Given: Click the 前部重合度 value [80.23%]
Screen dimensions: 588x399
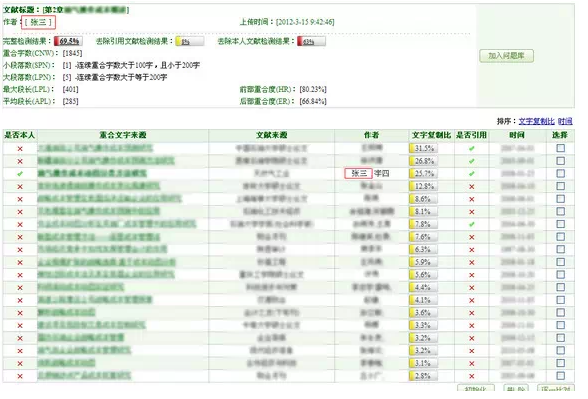Looking at the screenshot, I should pyautogui.click(x=313, y=89).
